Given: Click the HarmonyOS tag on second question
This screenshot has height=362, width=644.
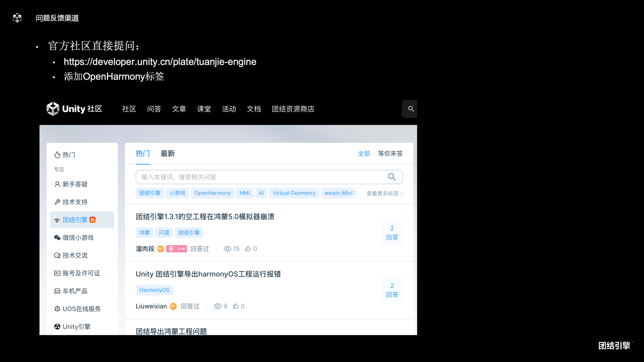Looking at the screenshot, I should pos(154,290).
